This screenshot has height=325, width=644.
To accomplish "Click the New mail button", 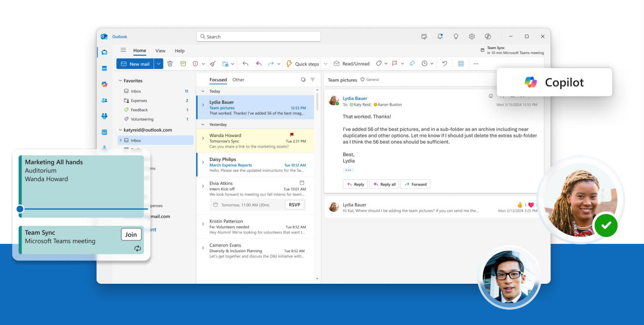I will point(135,64).
